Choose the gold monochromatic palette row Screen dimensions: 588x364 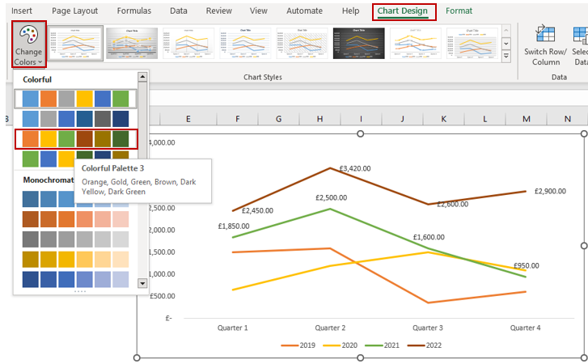pos(75,260)
